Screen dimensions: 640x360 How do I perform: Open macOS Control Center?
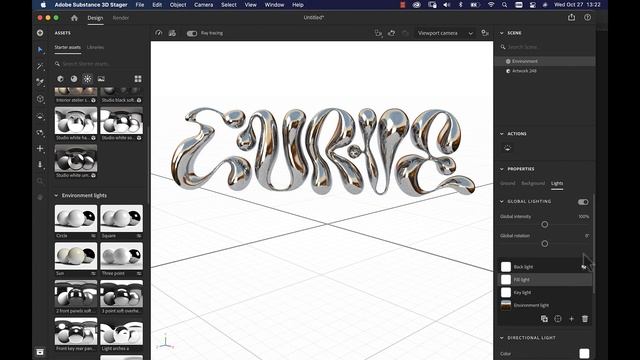533,5
